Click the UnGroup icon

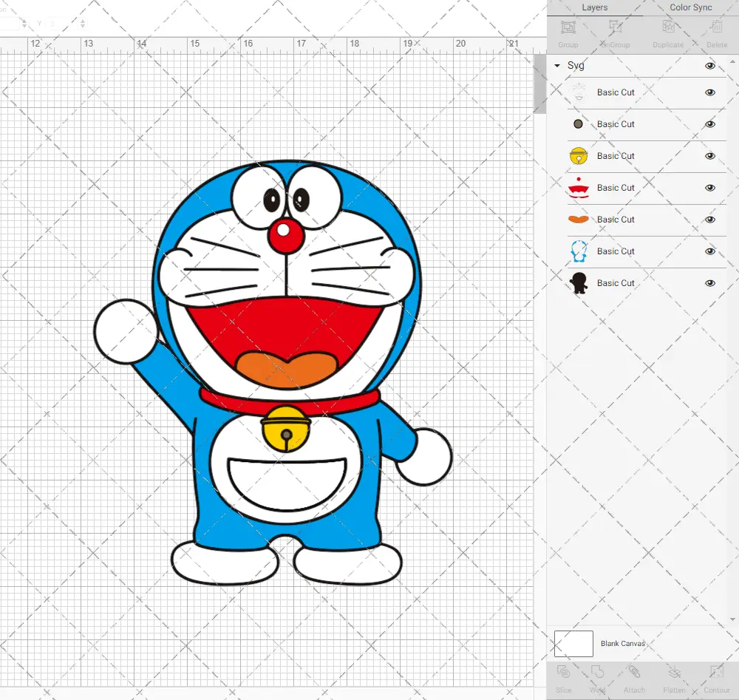[x=615, y=27]
